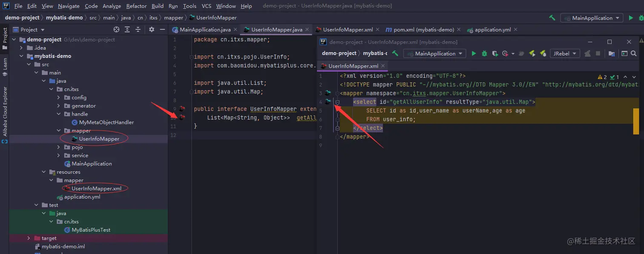
Task: Expand the target folder
Action: click(x=29, y=238)
